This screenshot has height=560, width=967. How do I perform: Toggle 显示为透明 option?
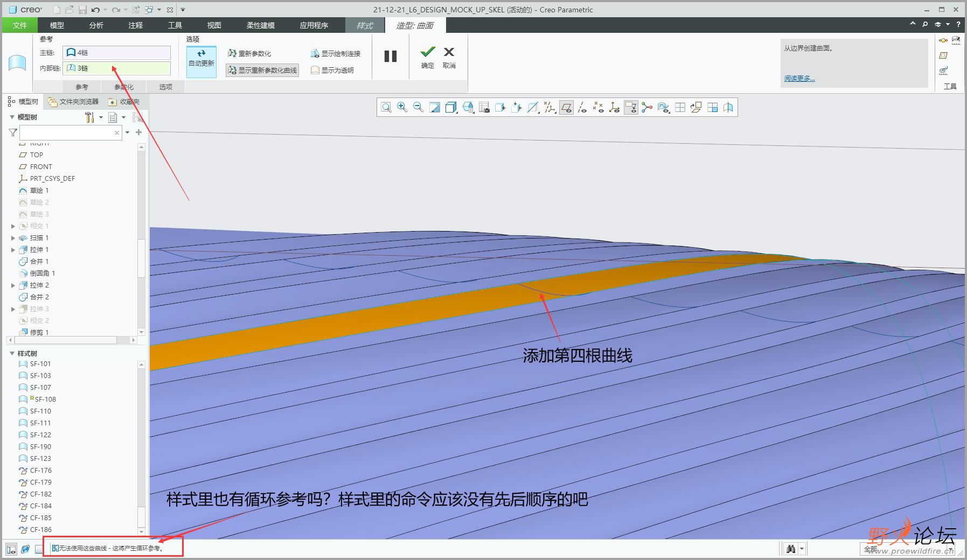pyautogui.click(x=332, y=70)
